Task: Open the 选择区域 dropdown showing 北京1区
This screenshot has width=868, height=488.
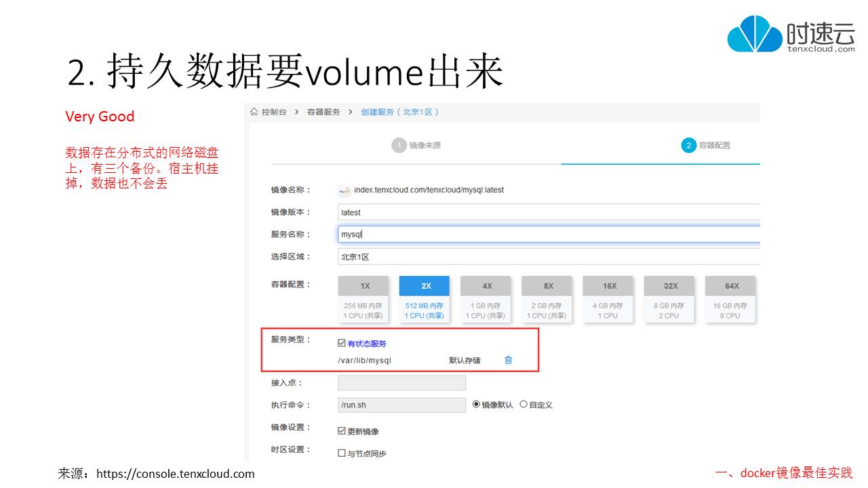Action: [549, 256]
